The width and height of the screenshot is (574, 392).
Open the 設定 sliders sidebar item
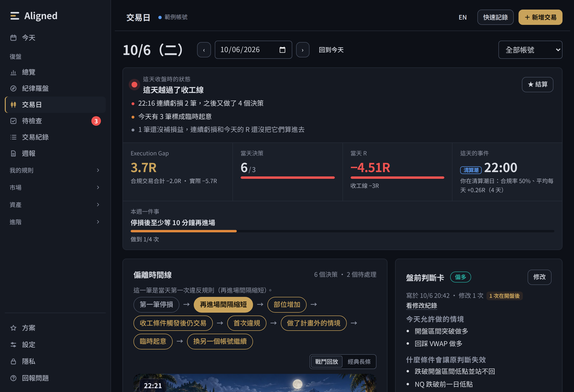coord(55,345)
